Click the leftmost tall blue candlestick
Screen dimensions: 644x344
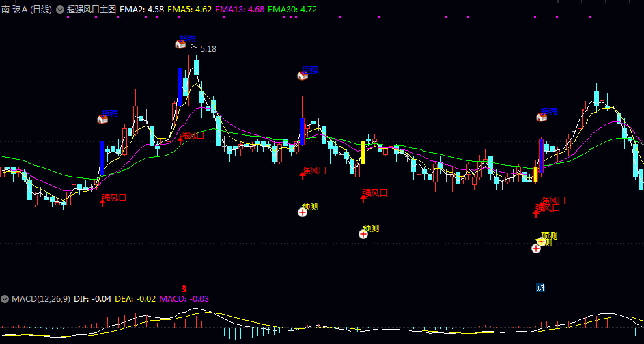click(102, 158)
